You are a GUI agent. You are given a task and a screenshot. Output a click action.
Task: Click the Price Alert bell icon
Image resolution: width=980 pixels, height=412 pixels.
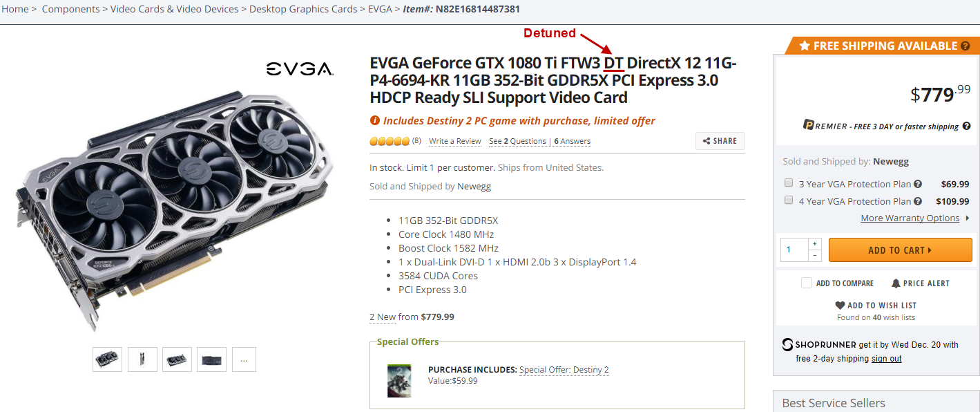point(896,283)
